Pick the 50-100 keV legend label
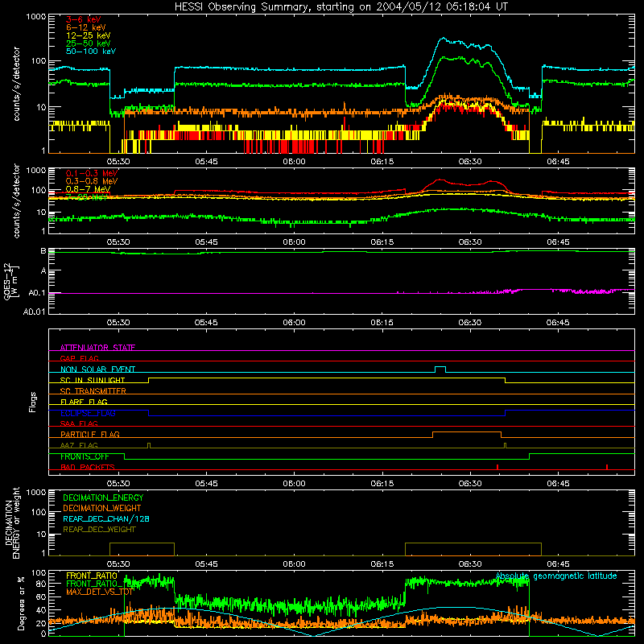The width and height of the screenshot is (644, 644). coord(91,52)
